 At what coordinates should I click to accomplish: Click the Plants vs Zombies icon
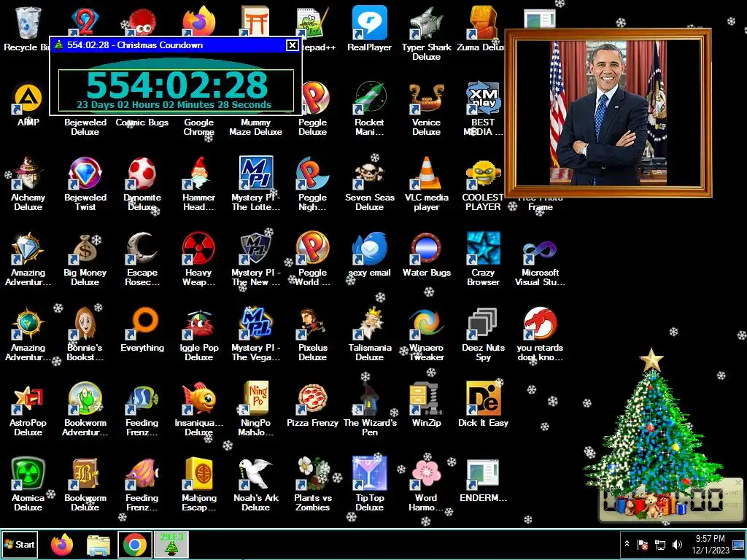tap(312, 474)
